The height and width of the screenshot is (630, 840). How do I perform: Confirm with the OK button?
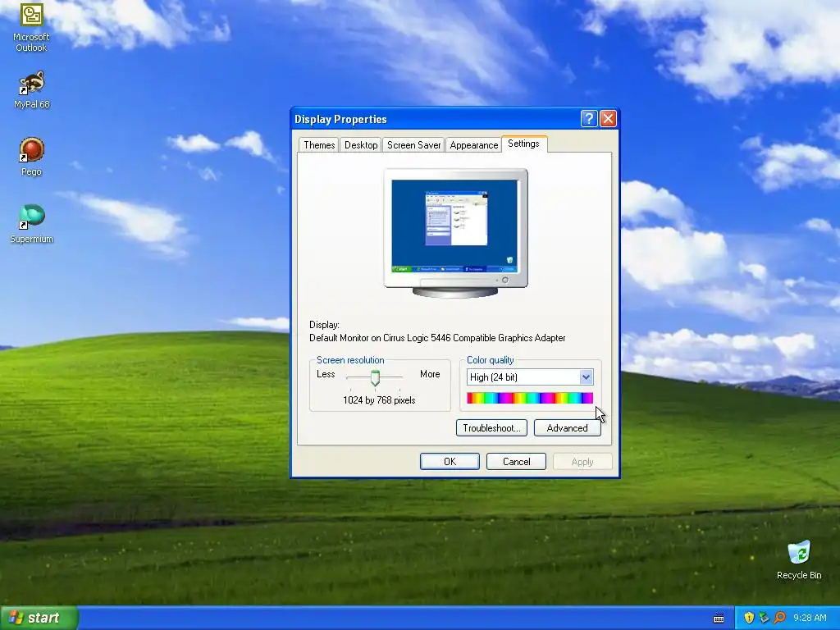[450, 461]
